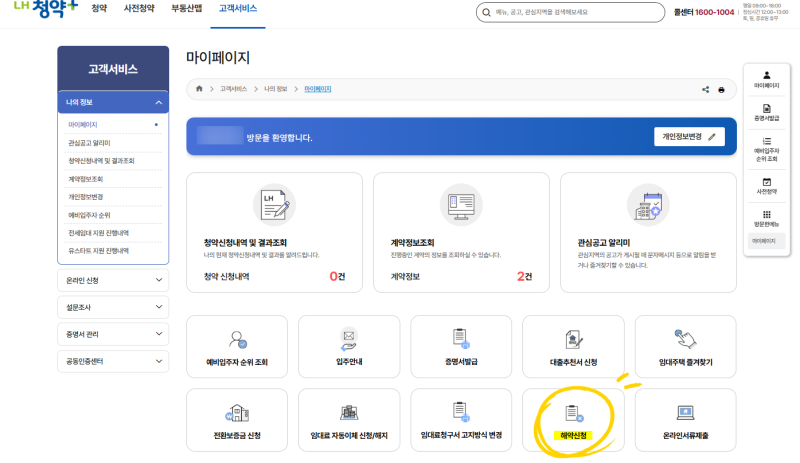Share this page via share icon
Image resolution: width=800 pixels, height=463 pixels.
point(705,89)
